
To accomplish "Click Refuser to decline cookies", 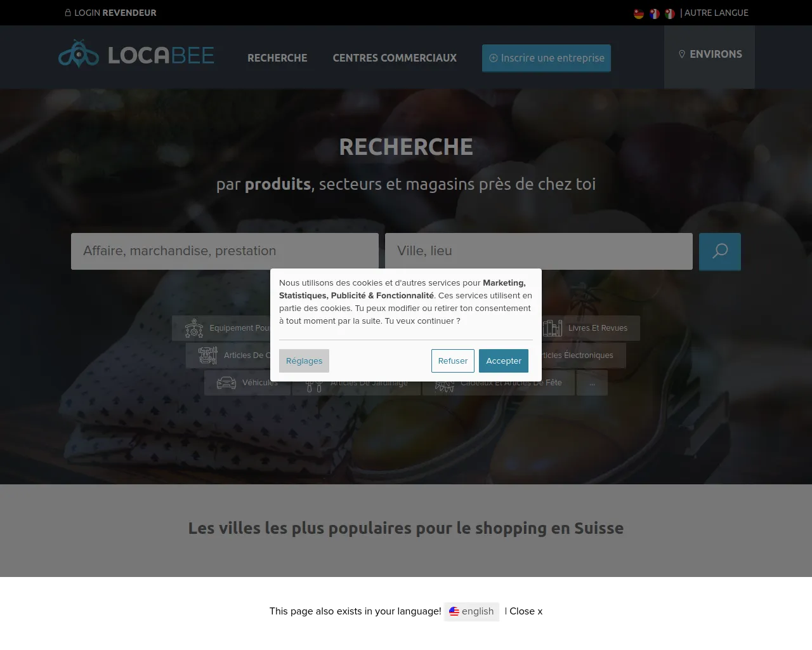I will 453,361.
